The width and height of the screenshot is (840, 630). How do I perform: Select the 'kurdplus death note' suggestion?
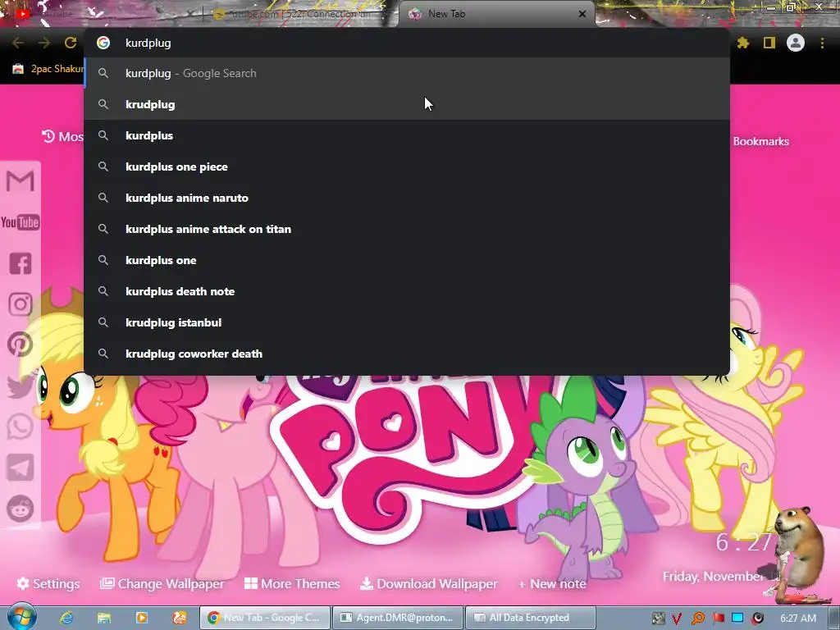(407, 291)
